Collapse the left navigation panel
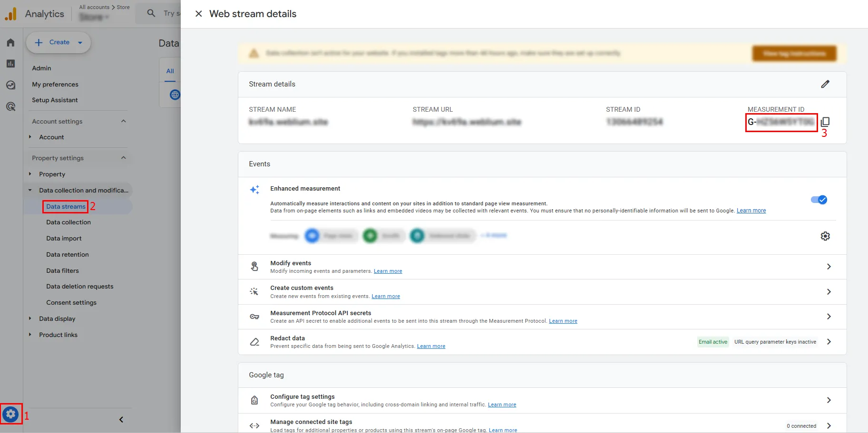The height and width of the screenshot is (433, 868). coord(121,419)
